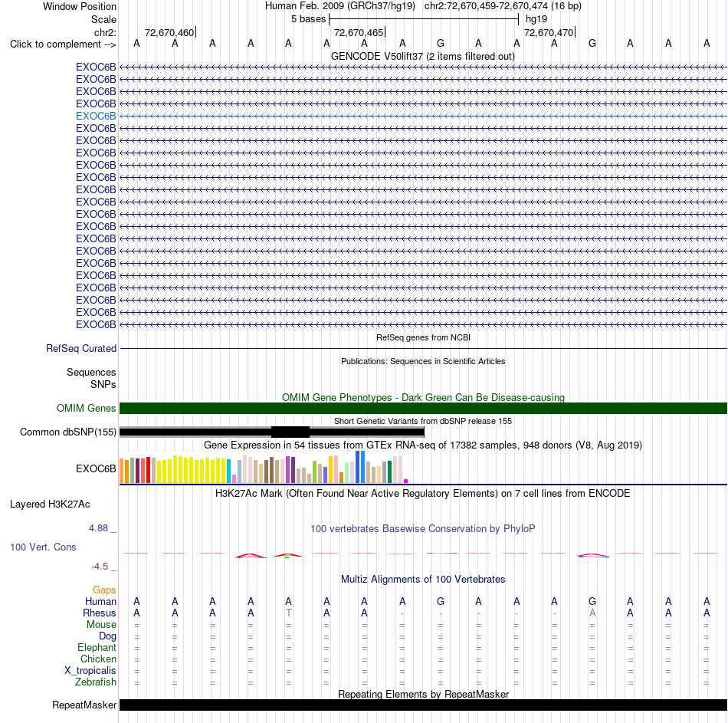The height and width of the screenshot is (723, 728).
Task: Select the Human alignment row label
Action: click(100, 602)
